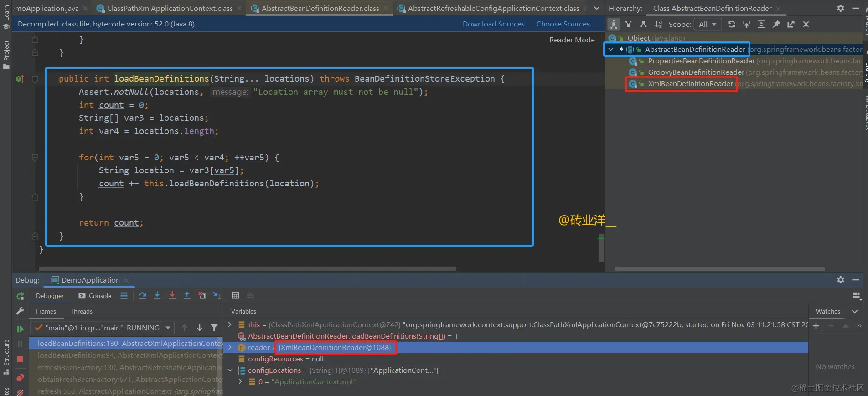Click Restore Layout icon in debug panel
The width and height of the screenshot is (868, 396).
(856, 296)
